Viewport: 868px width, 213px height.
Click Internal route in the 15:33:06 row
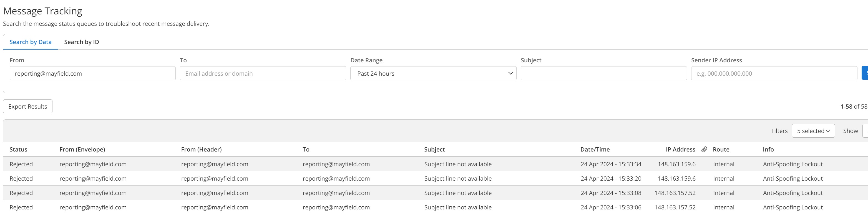pyautogui.click(x=723, y=208)
